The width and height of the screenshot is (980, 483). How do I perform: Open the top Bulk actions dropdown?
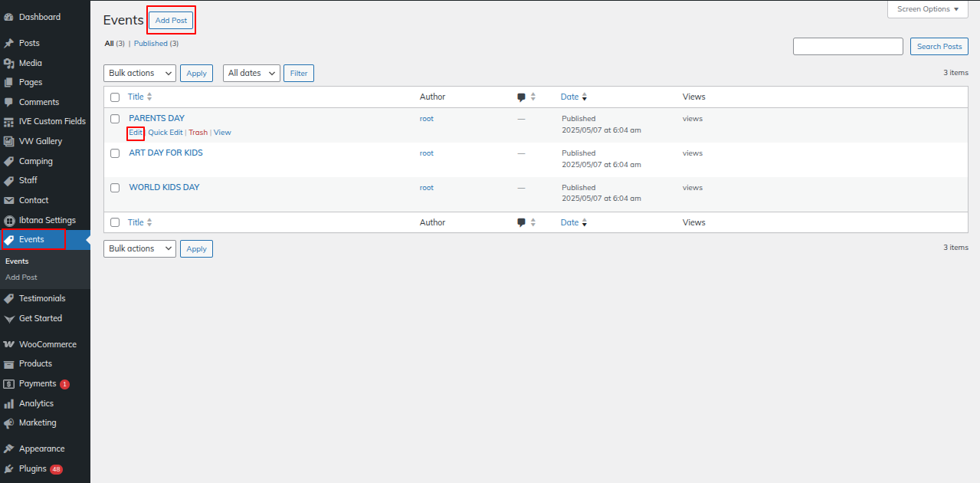(139, 73)
